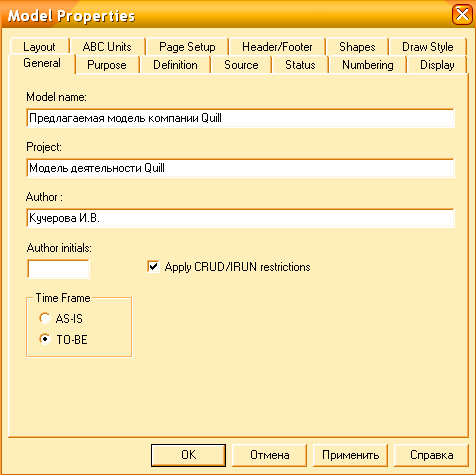This screenshot has height=475, width=476.
Task: Open the Status tab
Action: coord(300,65)
